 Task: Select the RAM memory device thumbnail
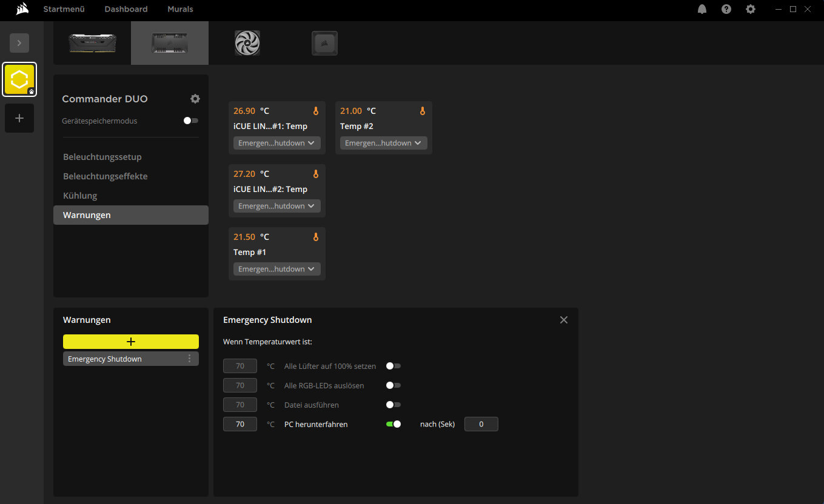pyautogui.click(x=92, y=43)
